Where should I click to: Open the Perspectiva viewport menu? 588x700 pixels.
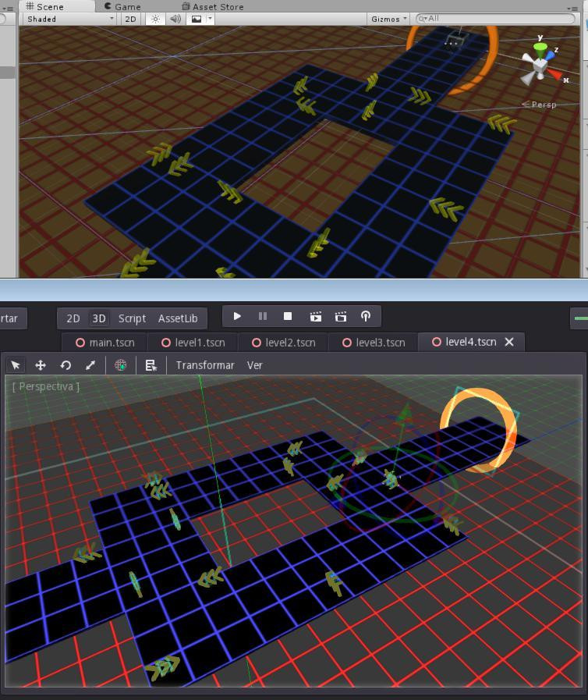click(x=45, y=386)
